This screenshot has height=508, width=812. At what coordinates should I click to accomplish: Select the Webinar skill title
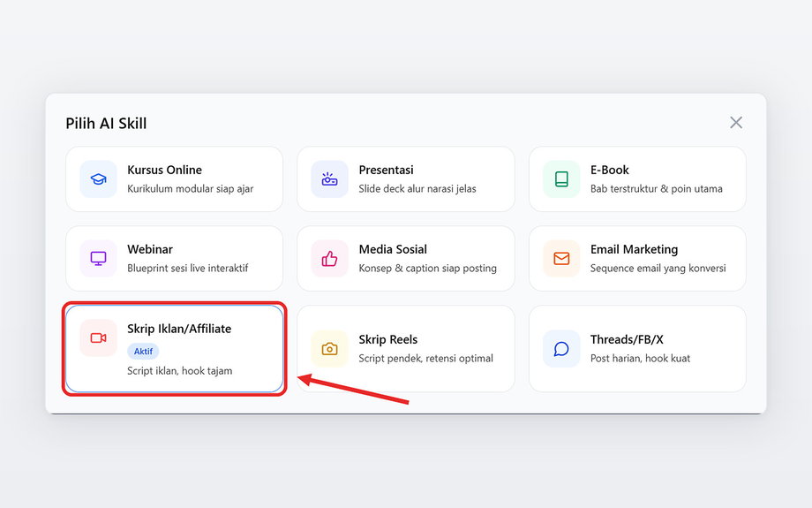point(150,249)
